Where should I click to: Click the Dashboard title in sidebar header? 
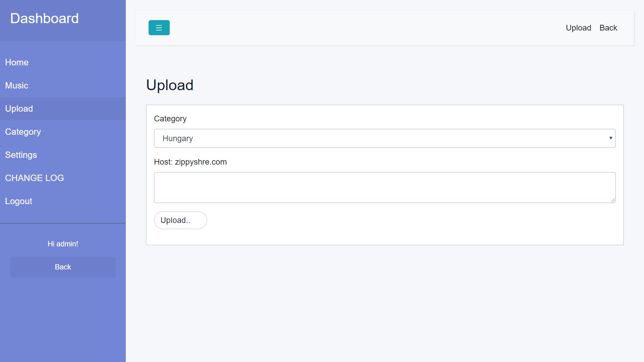[x=45, y=18]
